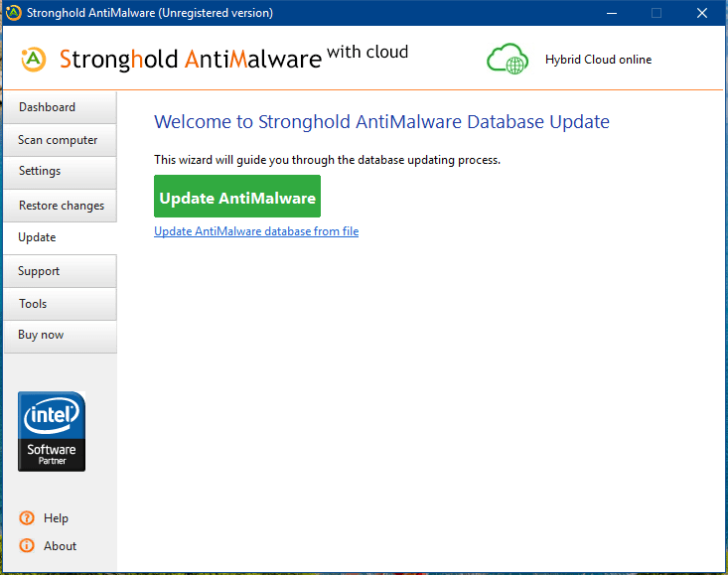Viewport: 728px width, 575px height.
Task: Click the title bar application icon
Action: 14,13
